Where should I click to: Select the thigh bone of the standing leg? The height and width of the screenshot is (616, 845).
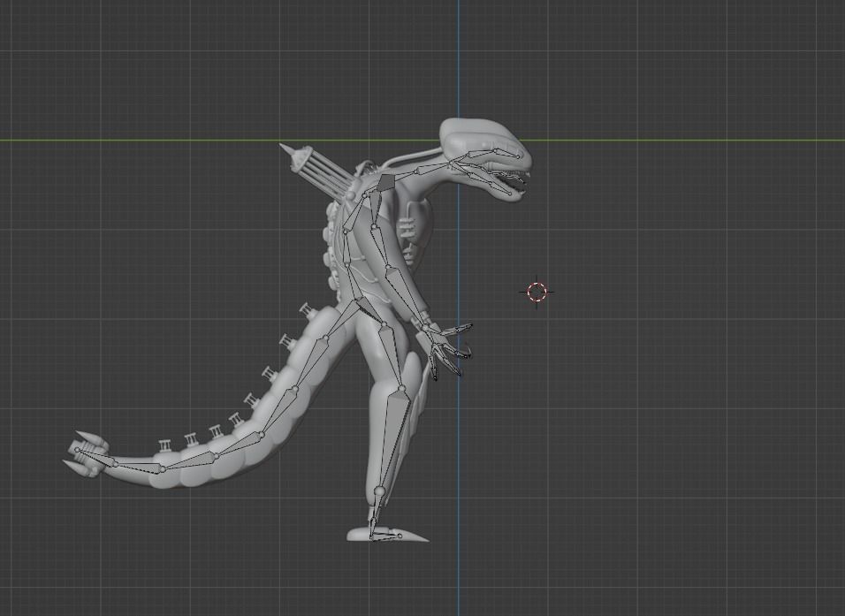[392, 356]
